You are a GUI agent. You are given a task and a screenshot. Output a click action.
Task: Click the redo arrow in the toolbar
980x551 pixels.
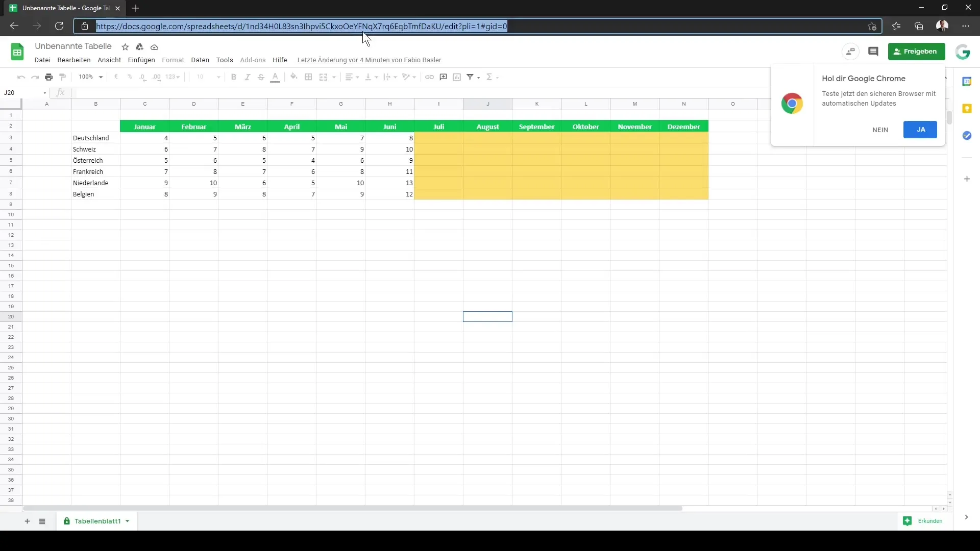35,77
